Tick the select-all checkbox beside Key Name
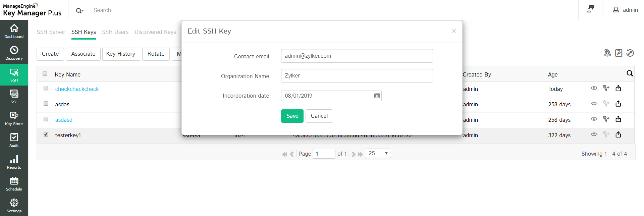The image size is (644, 216). [x=45, y=74]
